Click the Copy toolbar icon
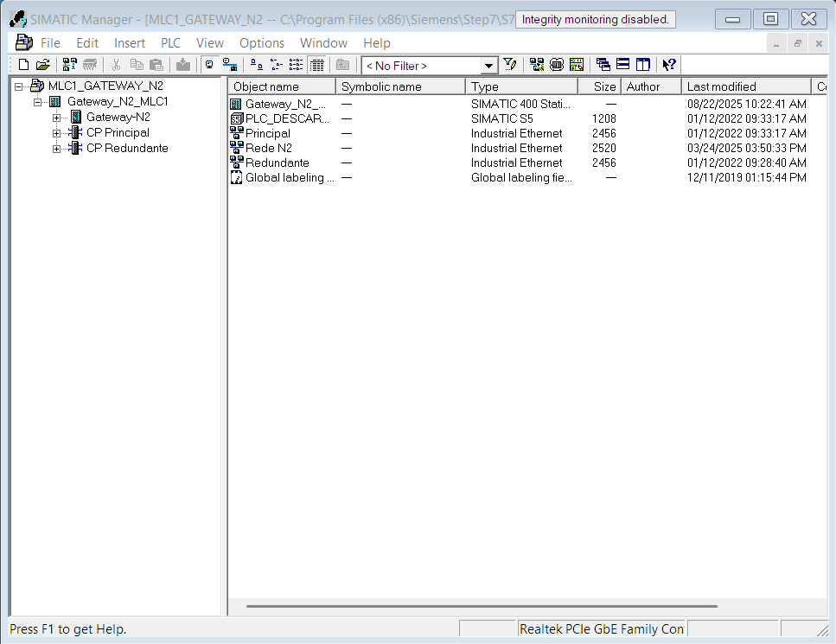The height and width of the screenshot is (644, 836). click(137, 65)
